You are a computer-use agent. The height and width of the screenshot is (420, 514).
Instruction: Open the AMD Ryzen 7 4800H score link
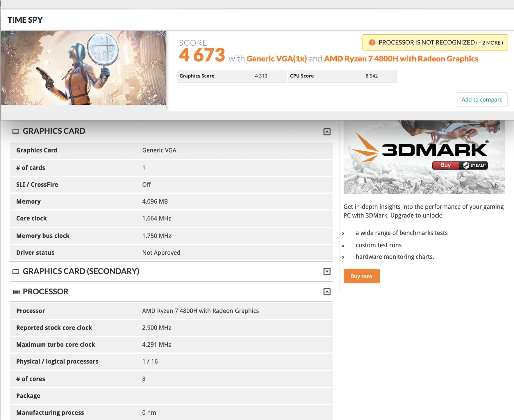(x=401, y=59)
